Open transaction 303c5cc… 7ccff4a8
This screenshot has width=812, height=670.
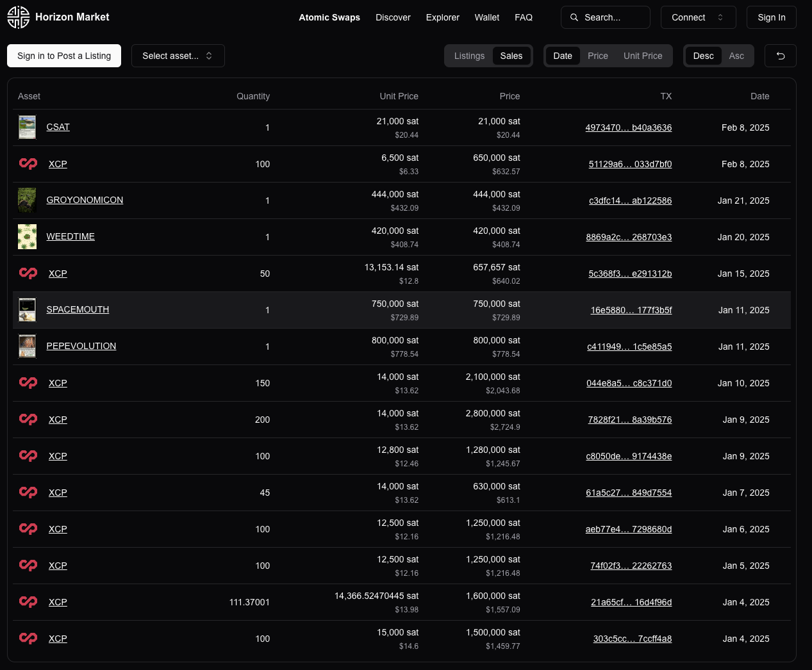point(633,639)
